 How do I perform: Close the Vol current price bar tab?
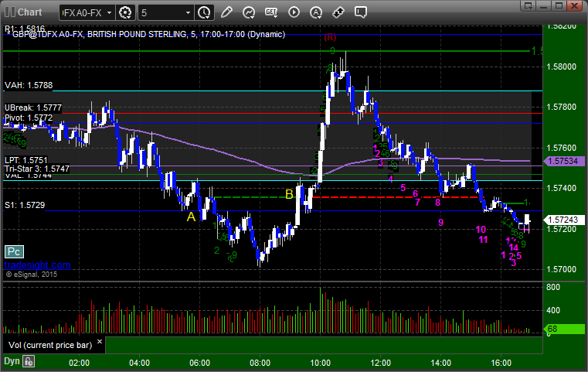100,342
